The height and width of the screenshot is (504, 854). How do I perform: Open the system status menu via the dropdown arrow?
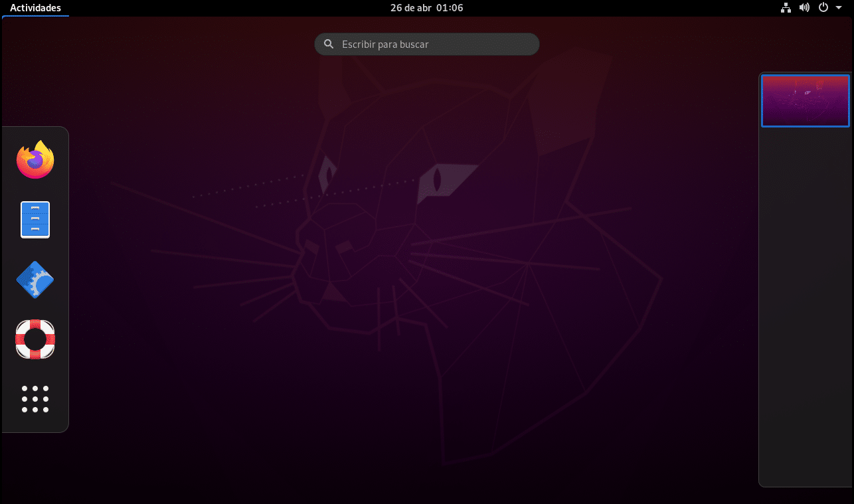click(x=837, y=8)
